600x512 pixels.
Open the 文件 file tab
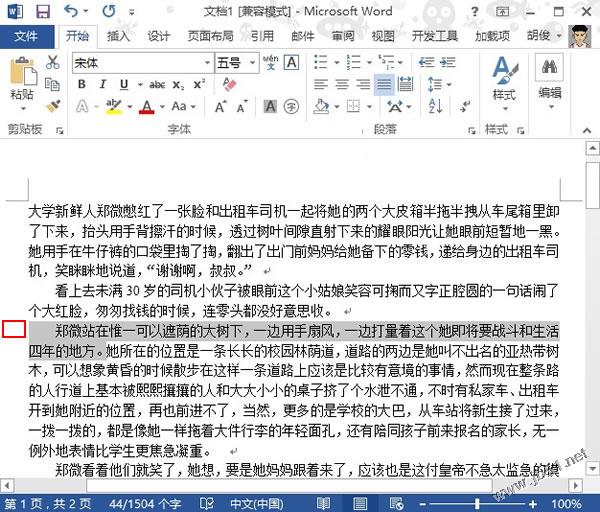coord(26,37)
